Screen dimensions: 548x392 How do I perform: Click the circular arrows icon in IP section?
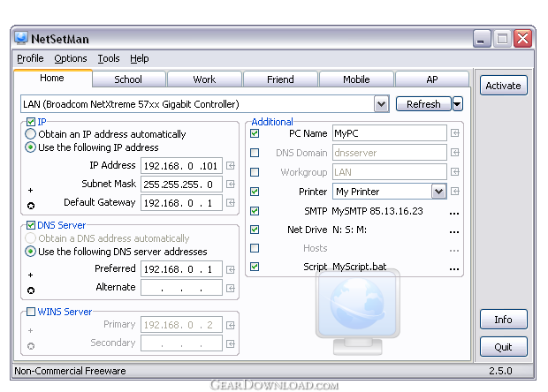[x=31, y=206]
